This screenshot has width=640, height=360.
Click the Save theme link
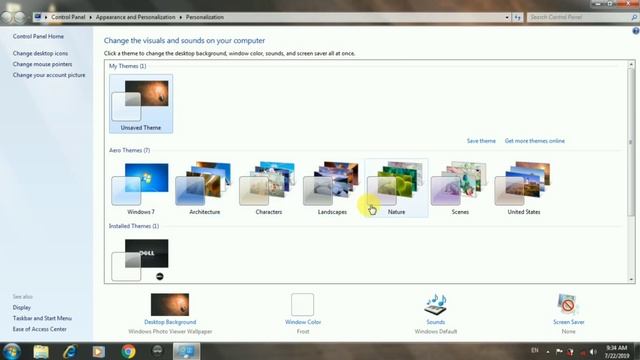481,141
